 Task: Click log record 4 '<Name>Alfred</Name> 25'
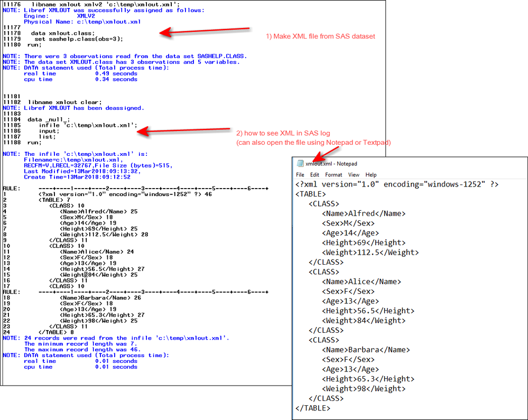point(99,212)
